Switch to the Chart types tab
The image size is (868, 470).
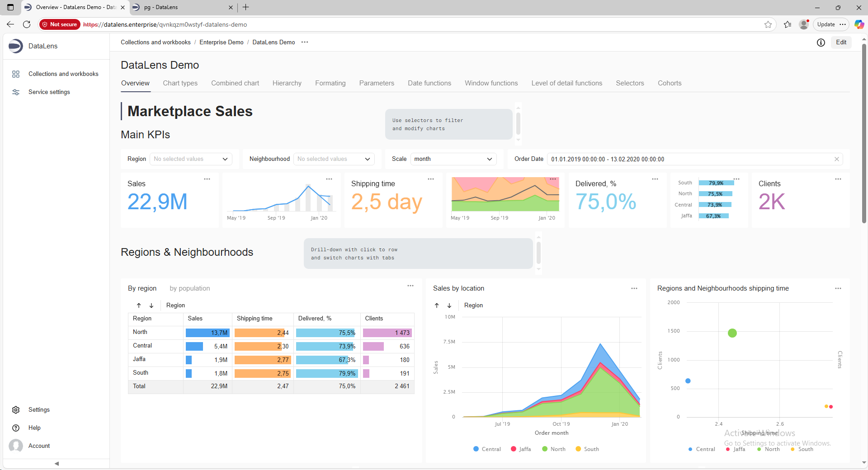point(180,83)
